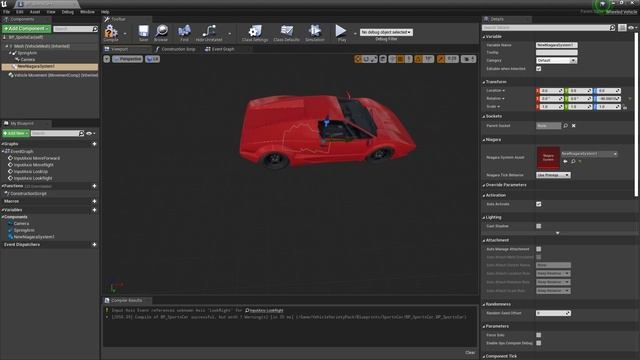This screenshot has width=640, height=360.
Task: Expand Lighting advanced options arrow
Action: (558, 233)
